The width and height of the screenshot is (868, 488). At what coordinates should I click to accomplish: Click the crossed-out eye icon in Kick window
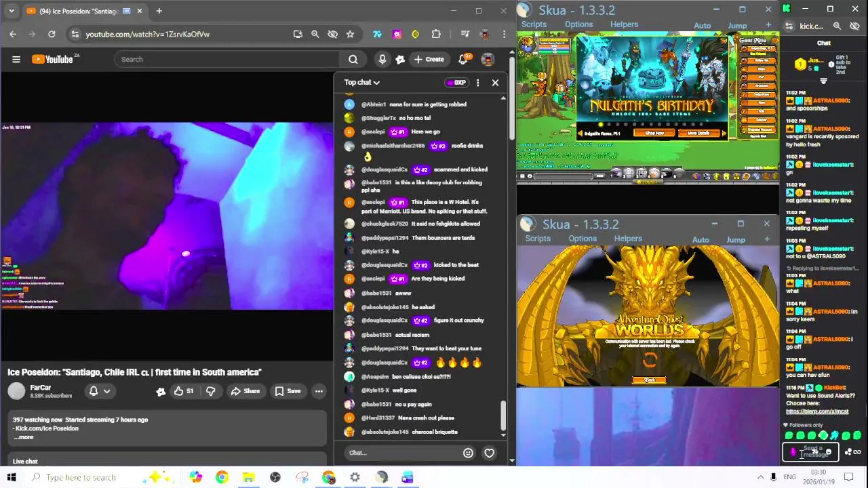click(x=854, y=26)
